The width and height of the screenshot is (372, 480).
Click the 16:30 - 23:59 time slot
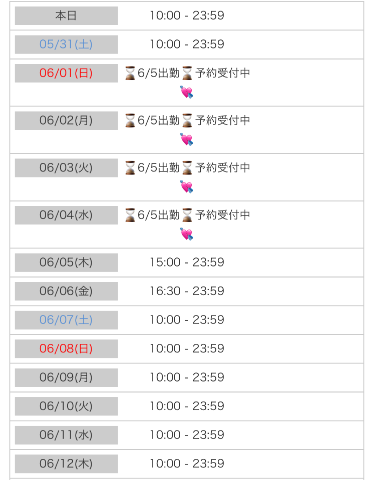(187, 291)
